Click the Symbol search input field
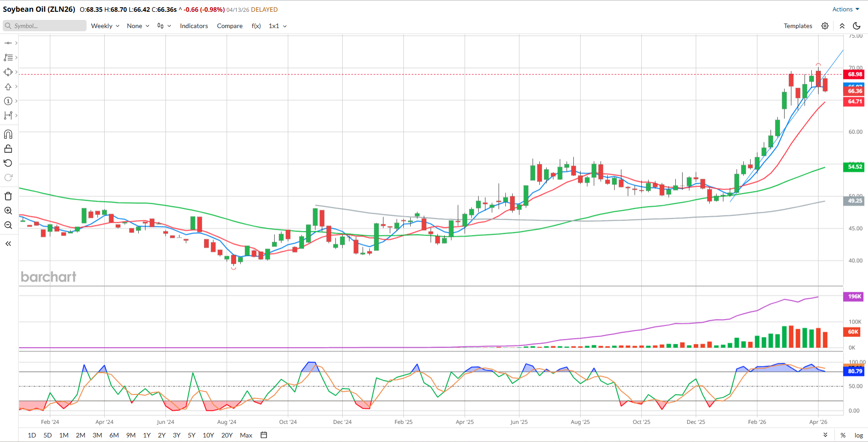This screenshot has width=868, height=442. pyautogui.click(x=45, y=26)
